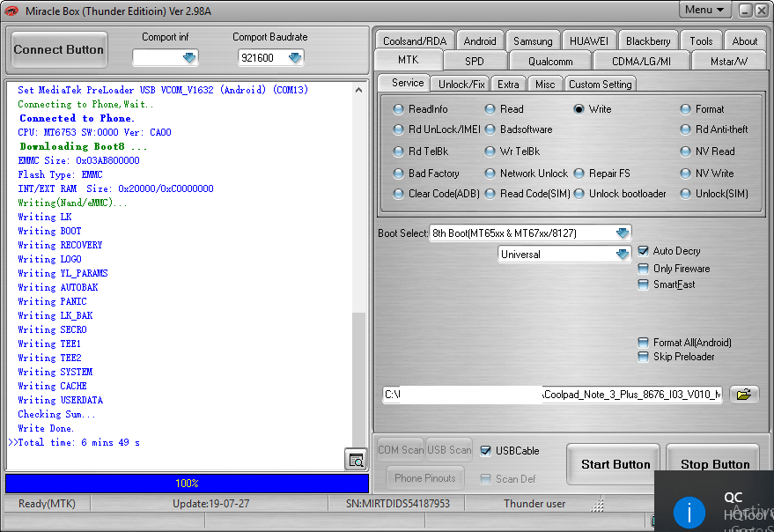Open the About tab
The image size is (774, 532).
coord(744,41)
